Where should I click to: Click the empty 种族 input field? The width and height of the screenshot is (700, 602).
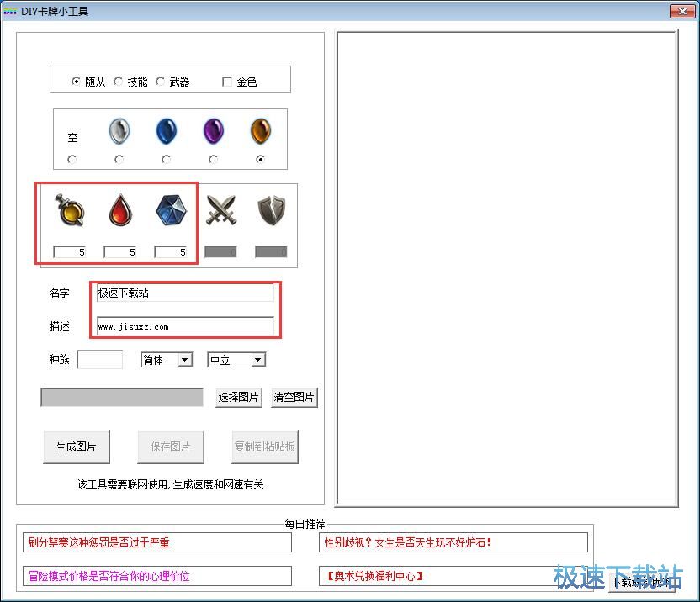click(x=99, y=360)
